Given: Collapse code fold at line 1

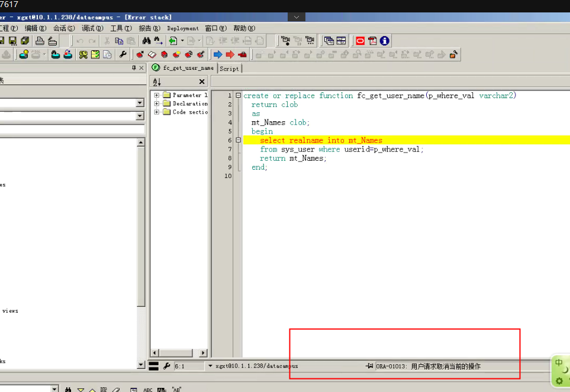Looking at the screenshot, I should (x=238, y=95).
